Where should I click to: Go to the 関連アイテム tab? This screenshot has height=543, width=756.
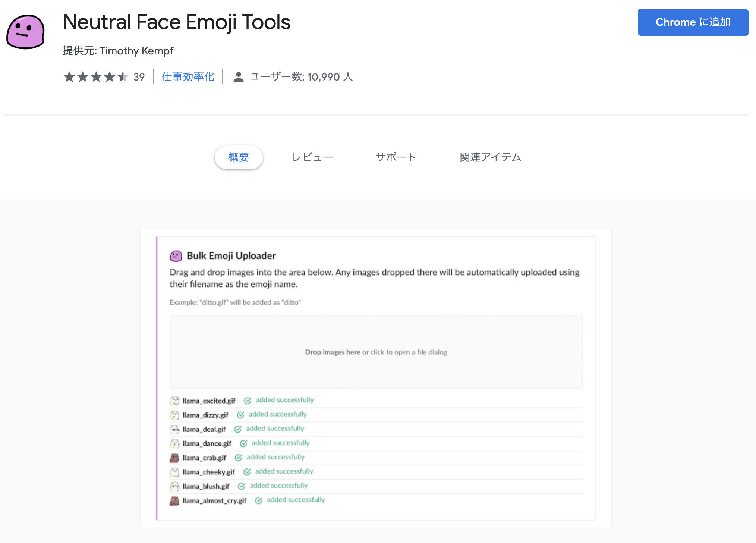click(490, 157)
